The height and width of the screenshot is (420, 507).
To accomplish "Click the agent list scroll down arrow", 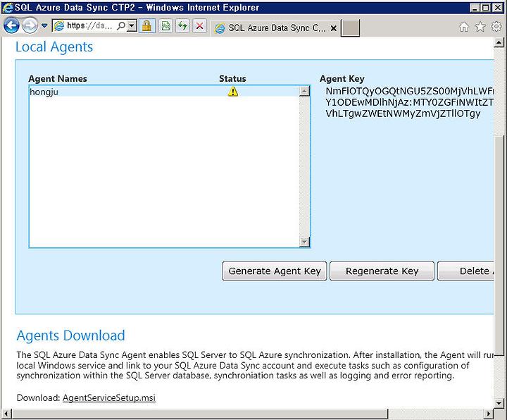I will click(304, 242).
